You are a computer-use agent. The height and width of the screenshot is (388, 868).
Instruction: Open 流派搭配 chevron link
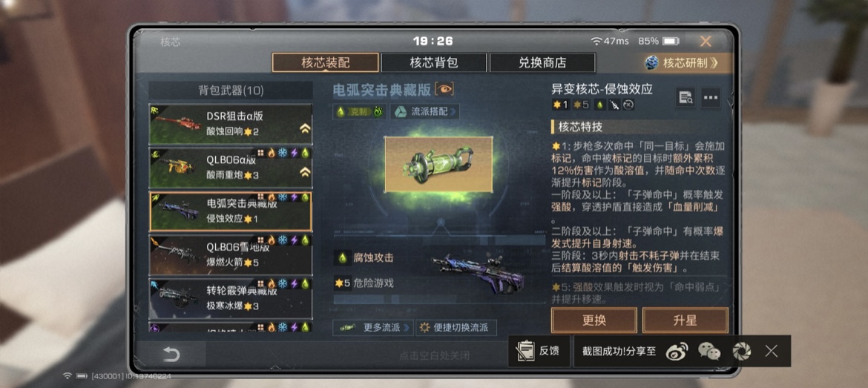point(424,112)
